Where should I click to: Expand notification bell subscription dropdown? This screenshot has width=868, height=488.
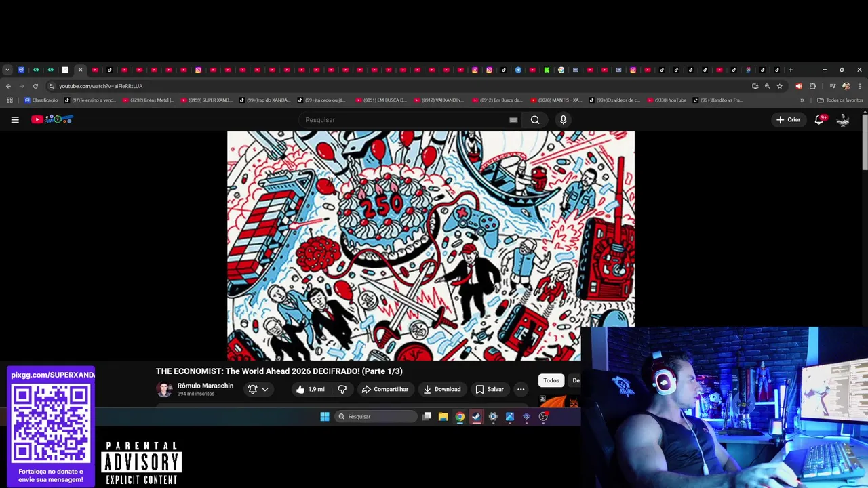tap(265, 389)
